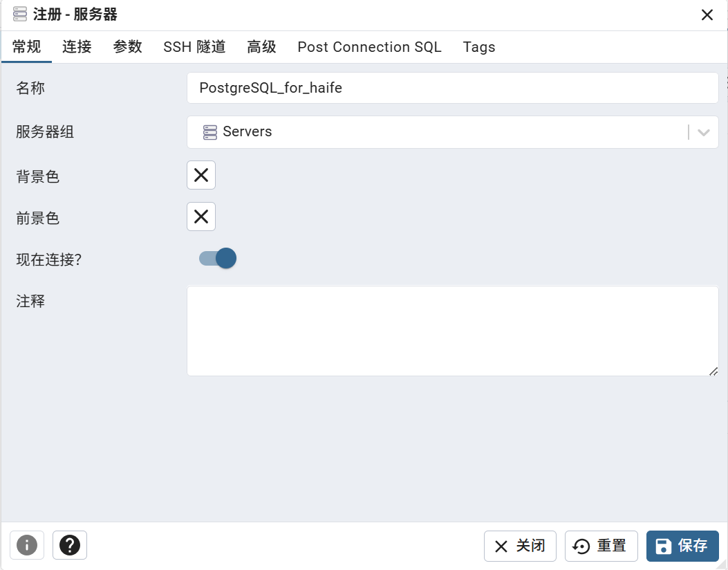The image size is (728, 570).
Task: Switch to the 连接 tab
Action: tap(77, 47)
